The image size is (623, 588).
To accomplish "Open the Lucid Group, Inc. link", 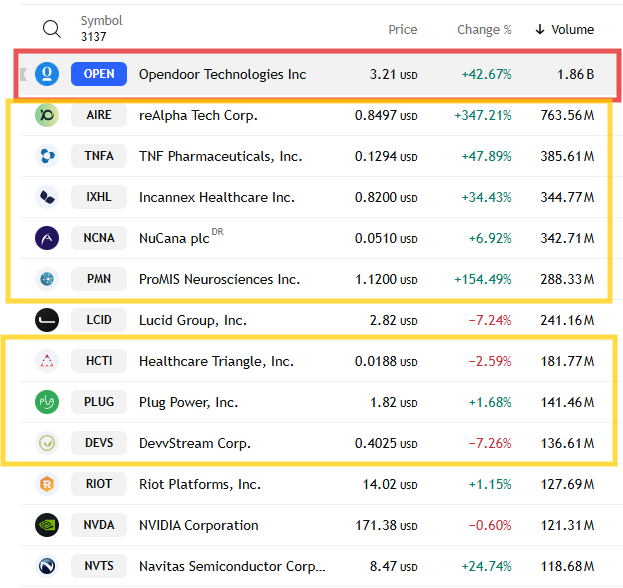I will pyautogui.click(x=193, y=320).
